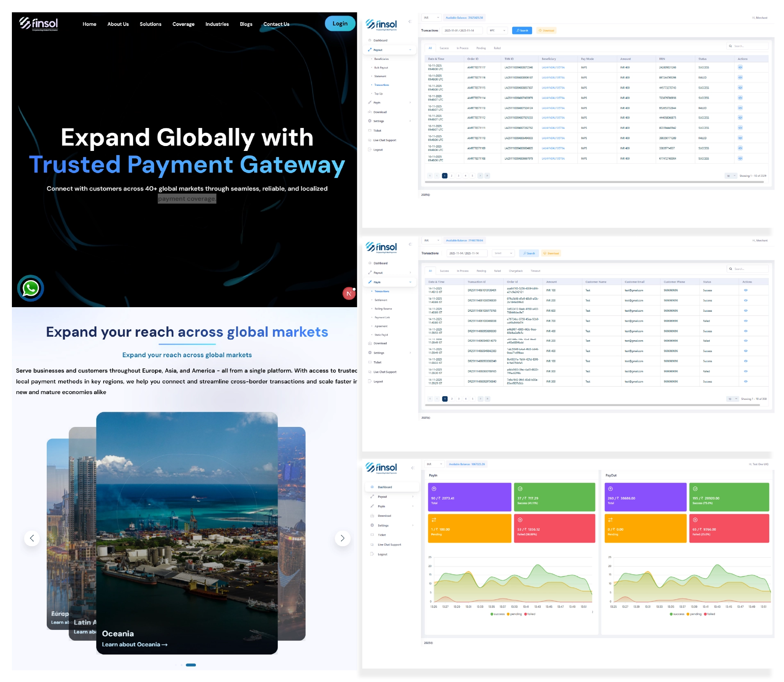Image resolution: width=784 pixels, height=682 pixels.
Task: Follow the Learn about Oceania link
Action: coord(134,644)
